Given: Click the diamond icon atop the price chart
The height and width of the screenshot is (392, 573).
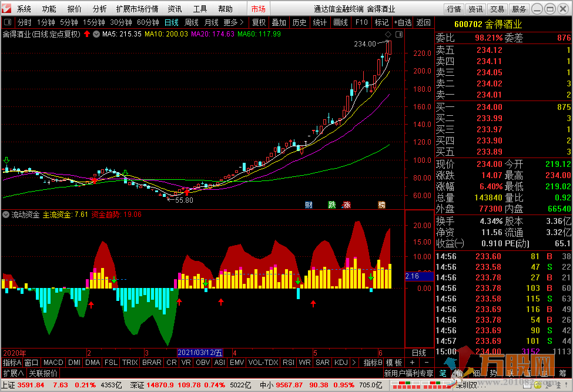Looking at the screenshot, I should [388, 34].
